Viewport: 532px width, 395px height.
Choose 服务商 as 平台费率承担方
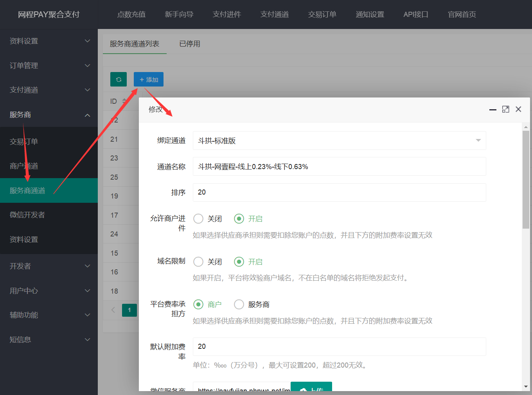(x=239, y=305)
